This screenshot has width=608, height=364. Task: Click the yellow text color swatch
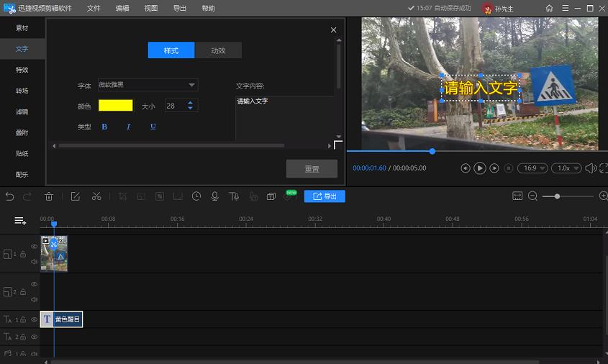click(x=116, y=106)
